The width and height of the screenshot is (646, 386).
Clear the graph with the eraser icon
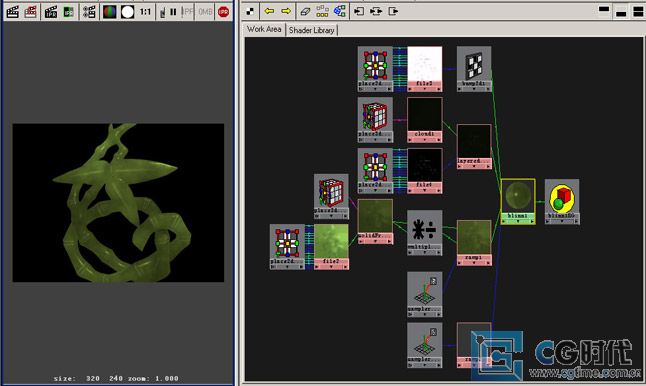305,11
